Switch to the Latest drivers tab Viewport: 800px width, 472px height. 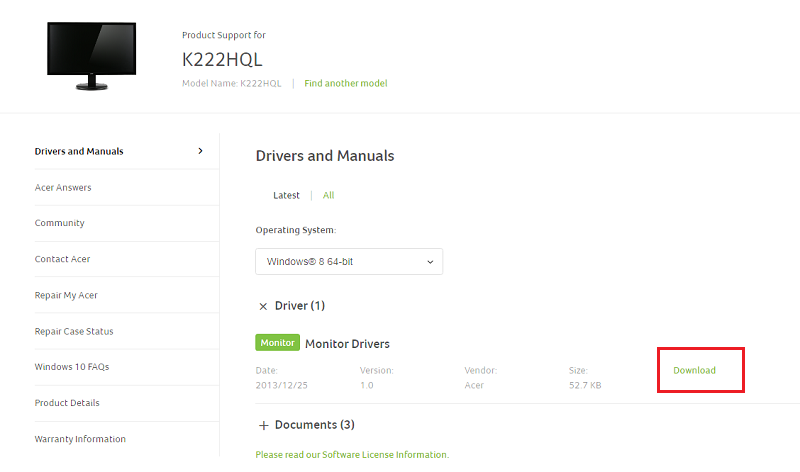[286, 195]
